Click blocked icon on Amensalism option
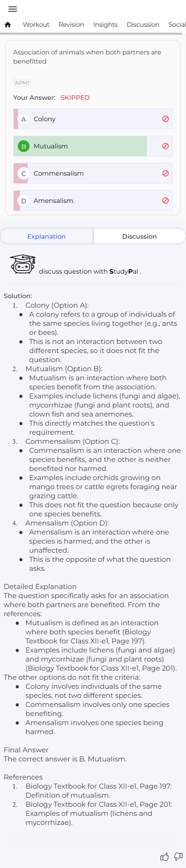The height and width of the screenshot is (868, 186). click(x=166, y=201)
